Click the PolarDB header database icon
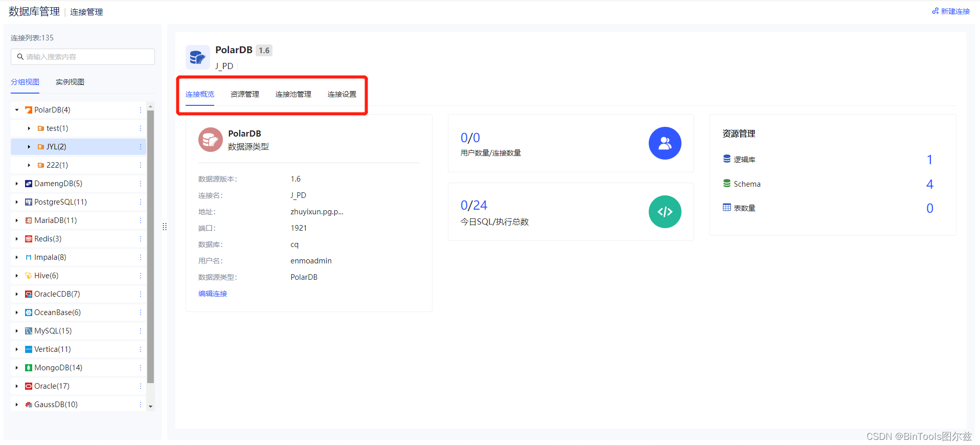This screenshot has height=446, width=980. click(x=197, y=57)
